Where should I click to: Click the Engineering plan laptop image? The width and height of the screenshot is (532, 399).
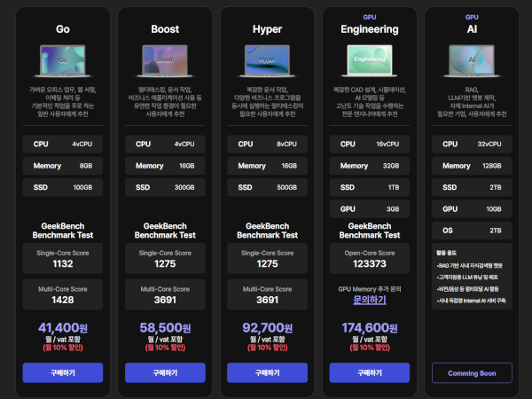pyautogui.click(x=369, y=60)
